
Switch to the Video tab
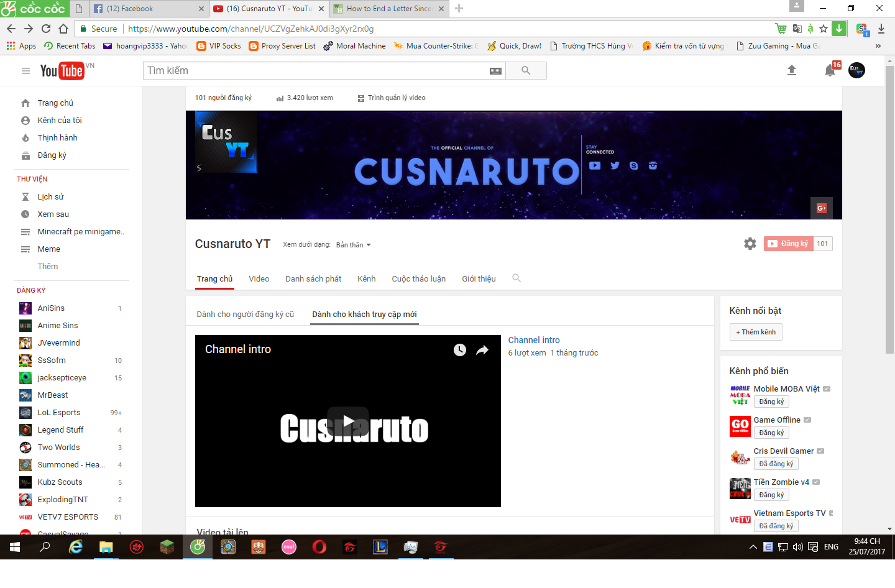tap(259, 279)
